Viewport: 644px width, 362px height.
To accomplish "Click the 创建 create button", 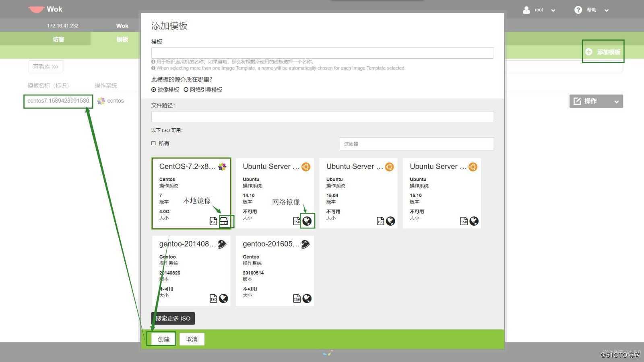I will click(163, 339).
